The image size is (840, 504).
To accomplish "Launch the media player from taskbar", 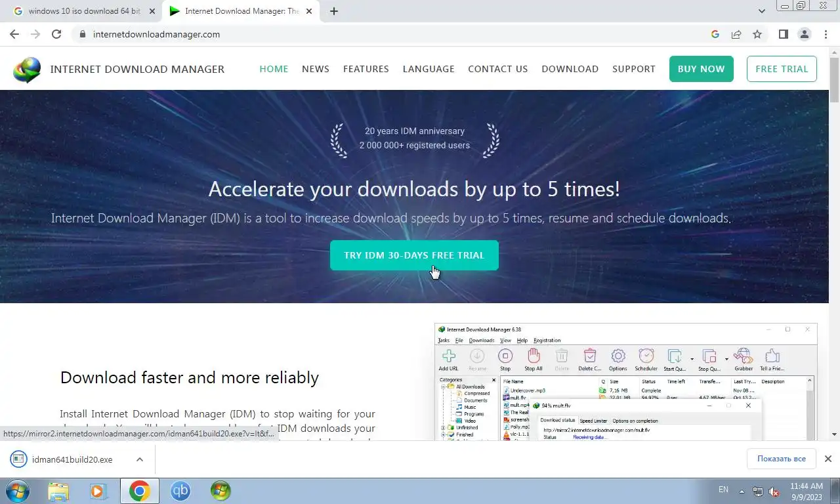I will pyautogui.click(x=98, y=491).
